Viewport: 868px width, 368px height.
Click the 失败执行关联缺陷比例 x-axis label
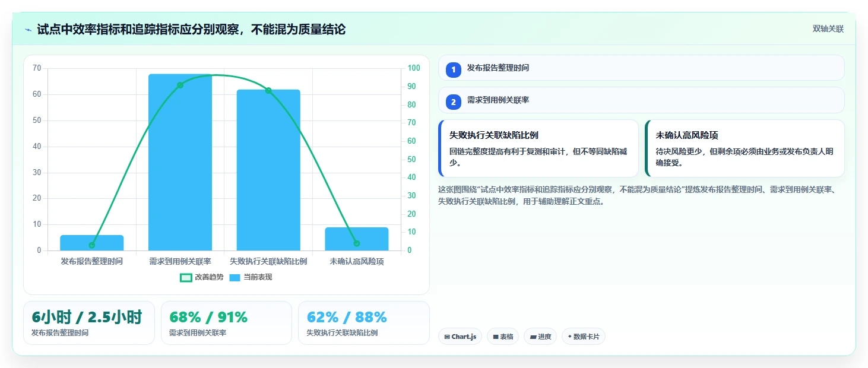[268, 261]
